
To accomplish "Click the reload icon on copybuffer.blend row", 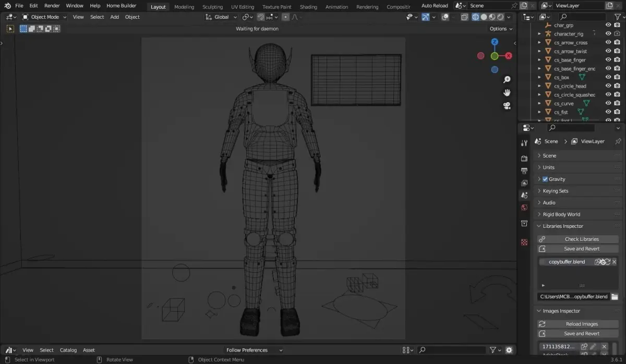I will [607, 262].
